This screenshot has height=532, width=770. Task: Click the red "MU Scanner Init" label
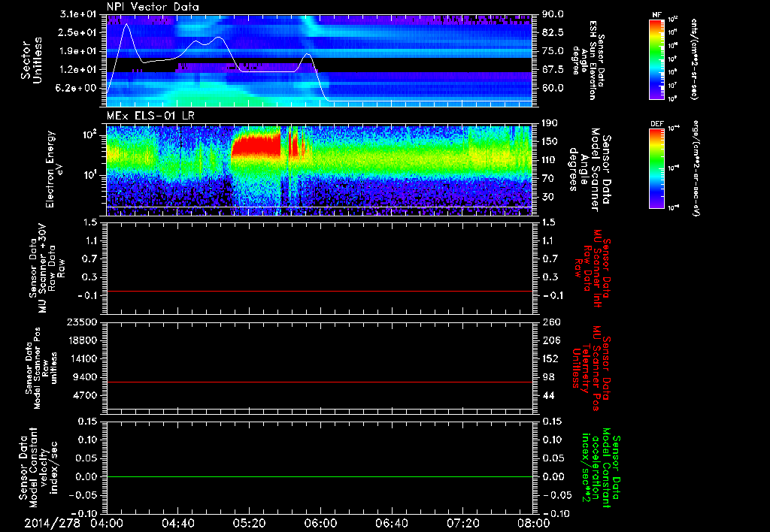pos(597,268)
